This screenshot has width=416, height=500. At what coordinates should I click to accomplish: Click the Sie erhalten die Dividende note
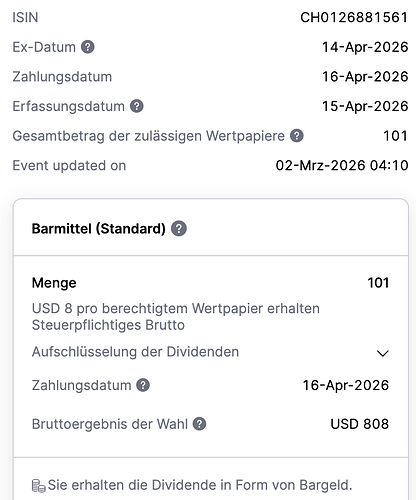(200, 485)
